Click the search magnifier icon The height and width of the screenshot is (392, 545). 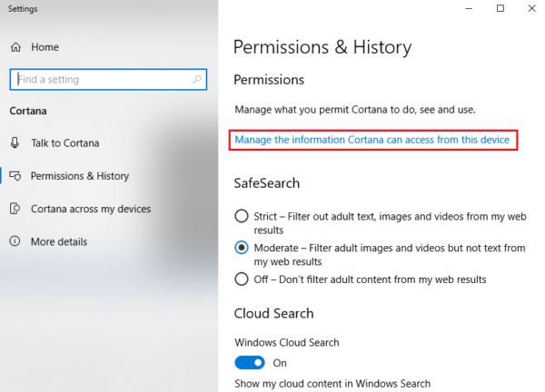[197, 80]
